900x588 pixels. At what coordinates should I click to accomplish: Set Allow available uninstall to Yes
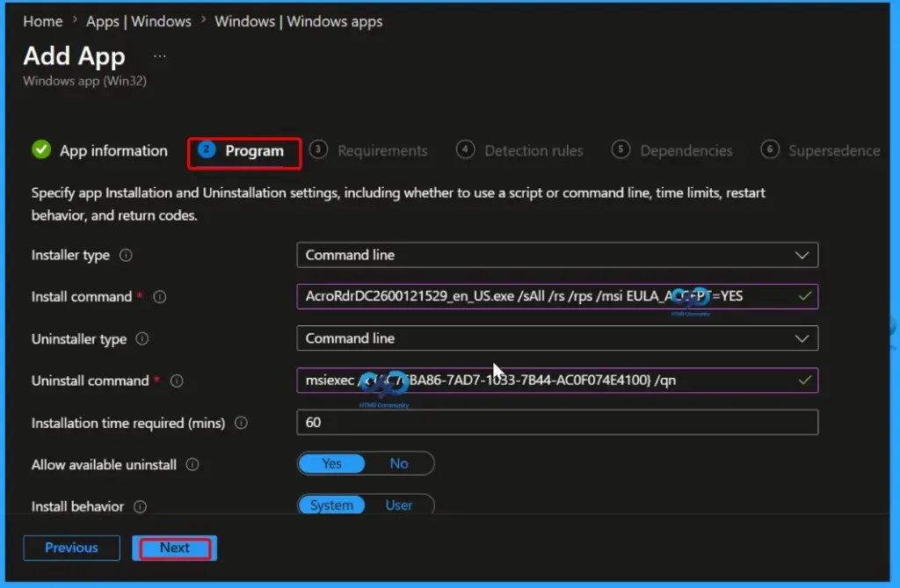click(331, 463)
